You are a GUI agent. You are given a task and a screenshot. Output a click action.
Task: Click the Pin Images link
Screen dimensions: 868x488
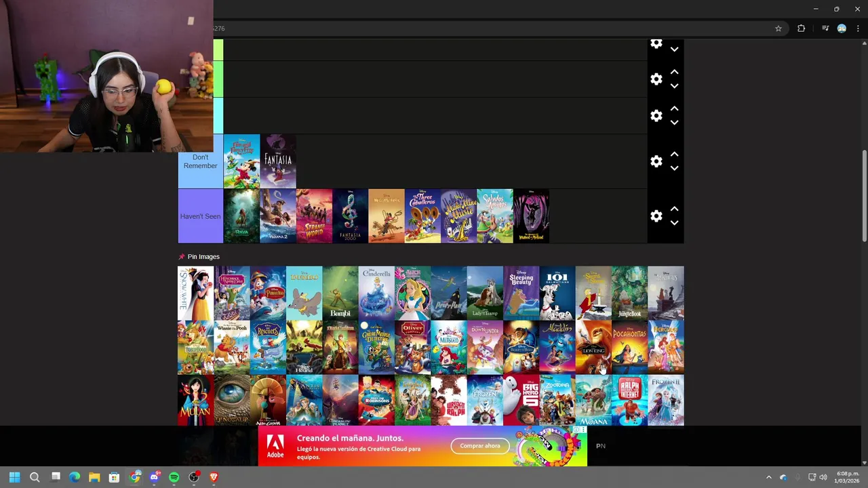(x=203, y=257)
